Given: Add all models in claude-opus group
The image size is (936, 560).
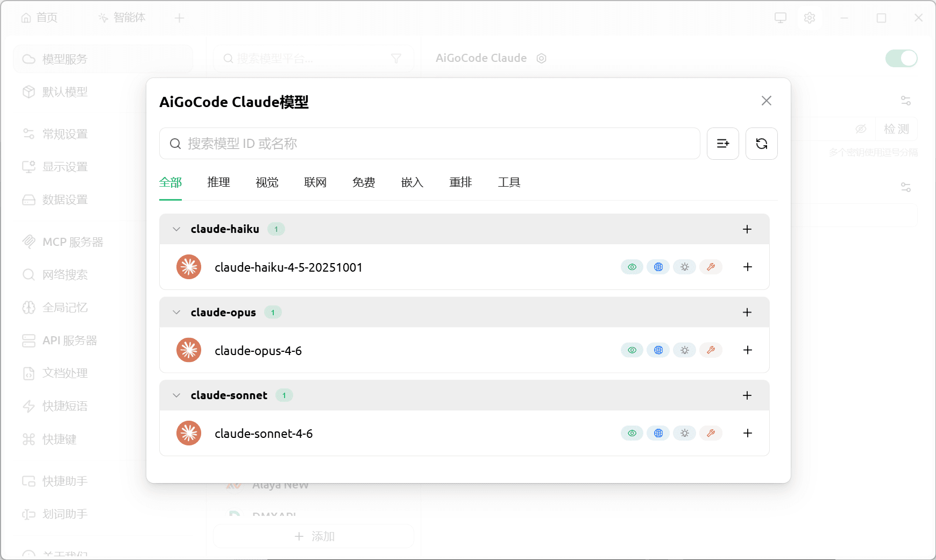Looking at the screenshot, I should (x=747, y=313).
